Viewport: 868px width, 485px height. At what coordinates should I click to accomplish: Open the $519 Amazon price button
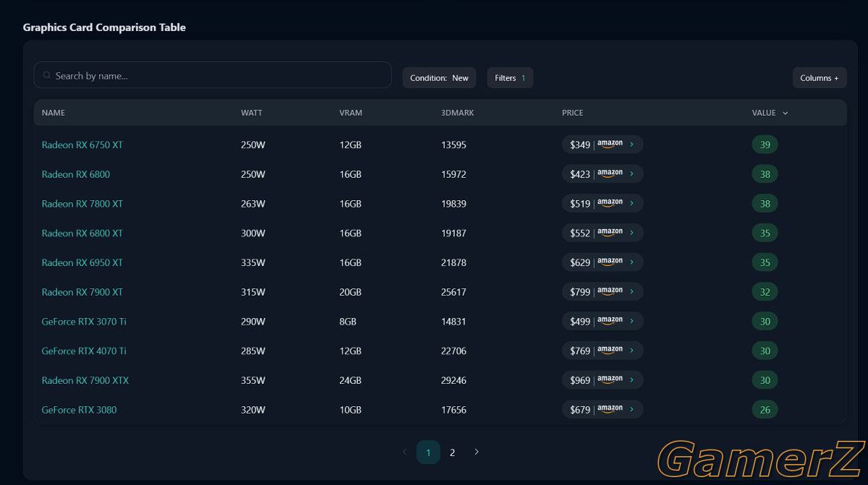tap(603, 204)
